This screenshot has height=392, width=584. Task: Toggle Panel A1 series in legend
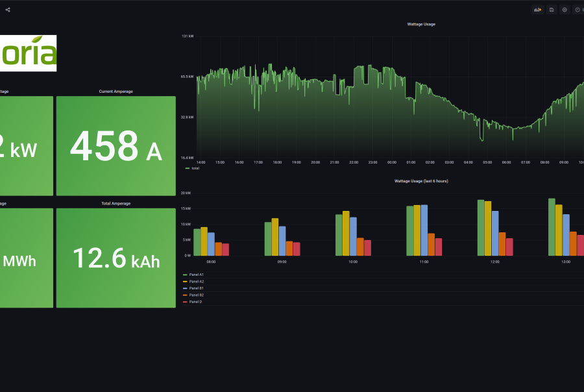[x=197, y=275]
